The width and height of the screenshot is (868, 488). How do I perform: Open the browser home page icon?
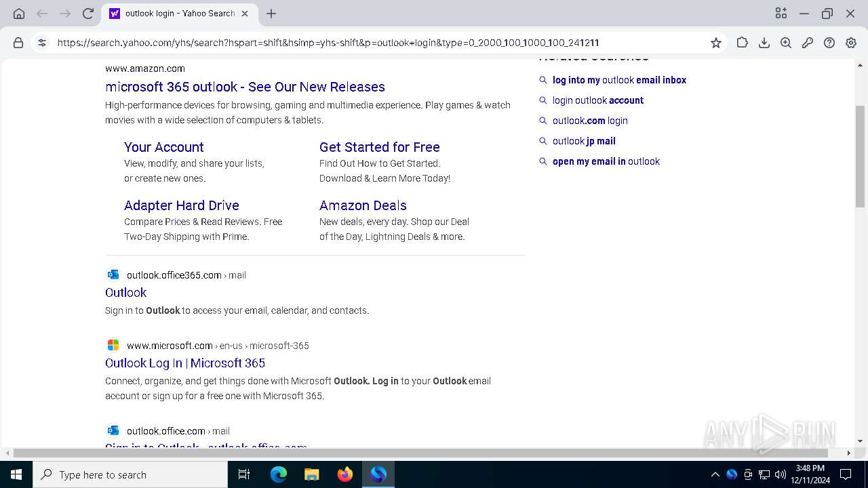[x=19, y=14]
